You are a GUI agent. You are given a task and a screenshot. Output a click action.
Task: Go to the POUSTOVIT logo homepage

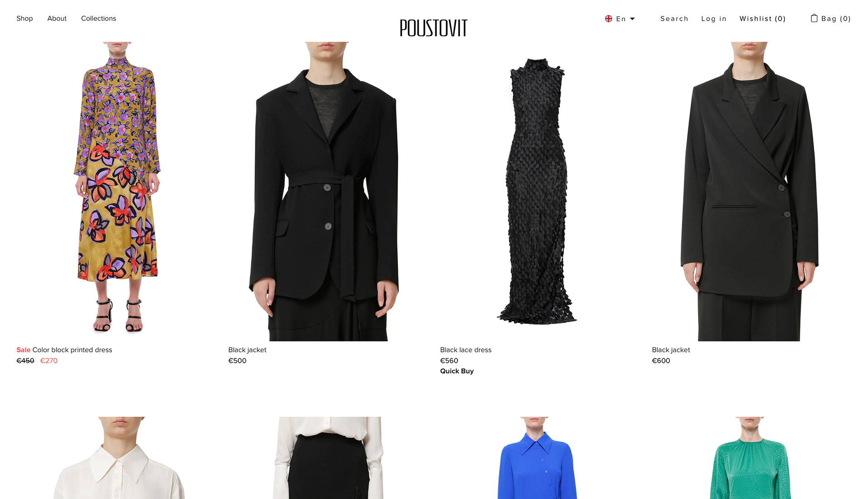[x=434, y=28]
